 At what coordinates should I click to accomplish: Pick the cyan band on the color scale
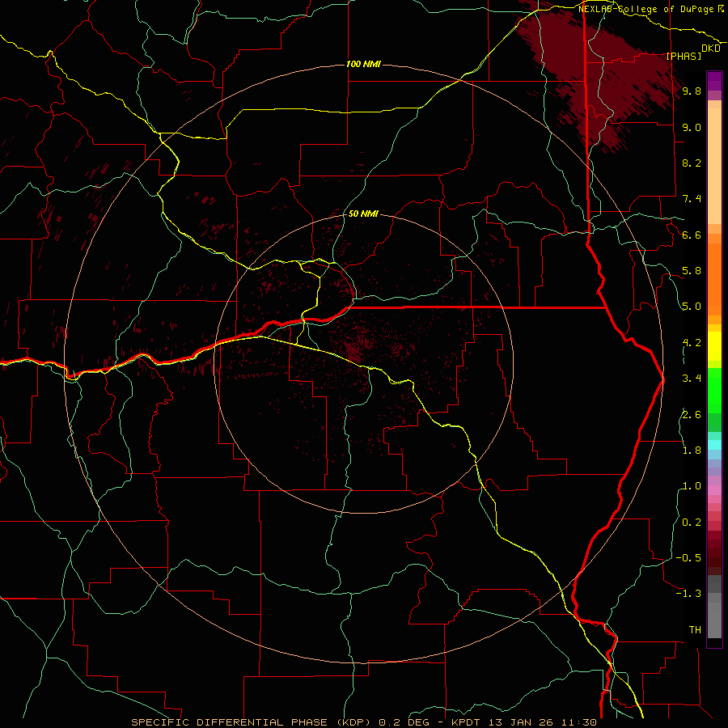(x=714, y=445)
